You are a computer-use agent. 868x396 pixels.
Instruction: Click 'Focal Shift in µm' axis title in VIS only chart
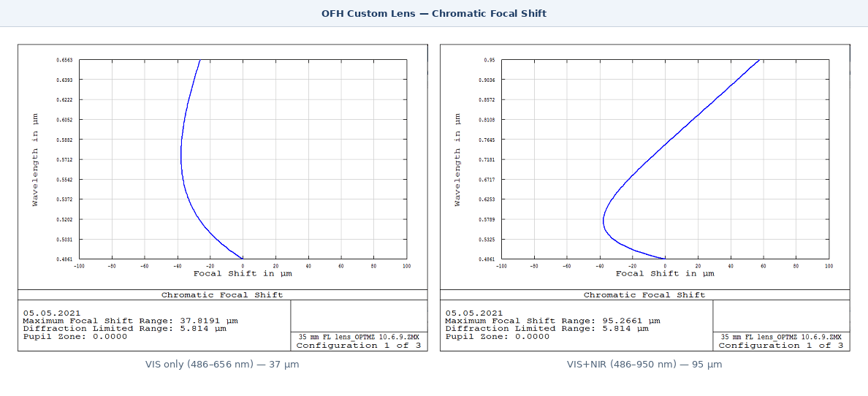243,273
